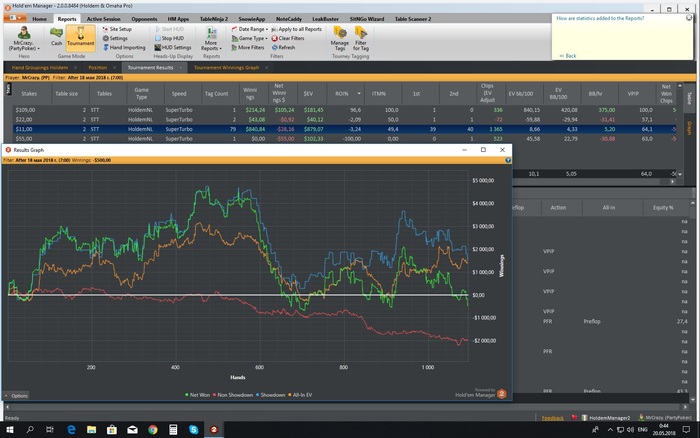Click the Start HUD button
Screen dimensions: 700x438
click(x=169, y=29)
